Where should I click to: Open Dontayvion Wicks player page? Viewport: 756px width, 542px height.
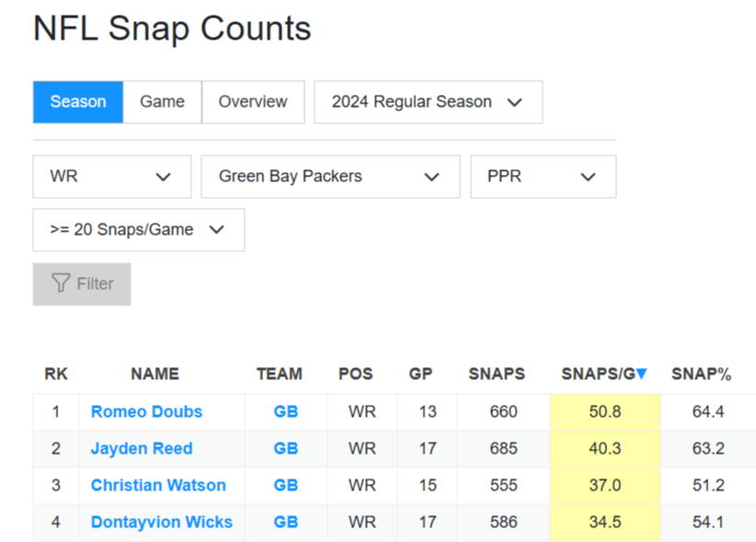point(162,522)
